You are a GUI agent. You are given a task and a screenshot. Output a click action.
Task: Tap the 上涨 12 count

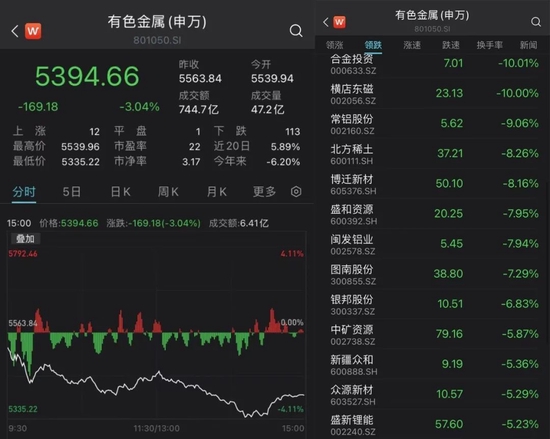coord(94,131)
